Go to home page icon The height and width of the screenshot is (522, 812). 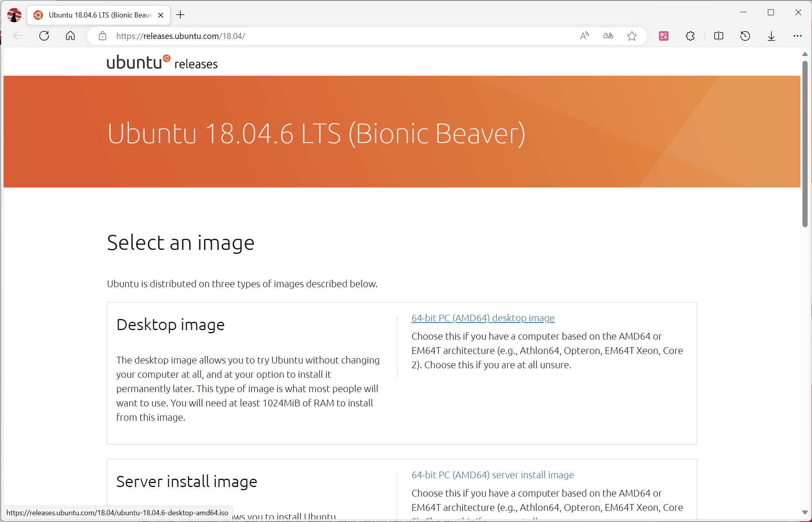pos(70,36)
